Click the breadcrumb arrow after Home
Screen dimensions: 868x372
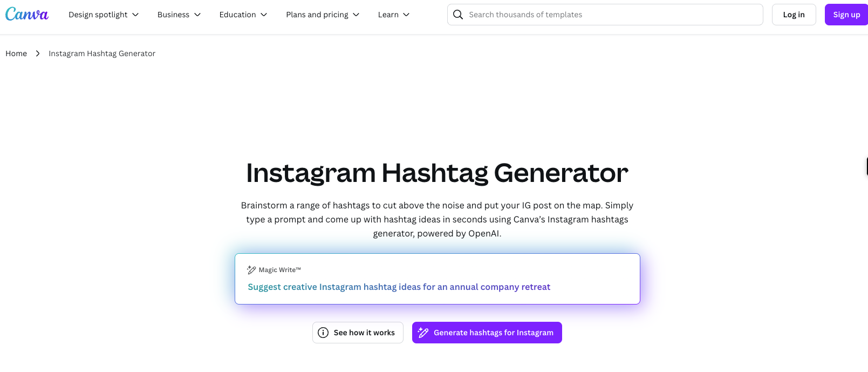38,53
